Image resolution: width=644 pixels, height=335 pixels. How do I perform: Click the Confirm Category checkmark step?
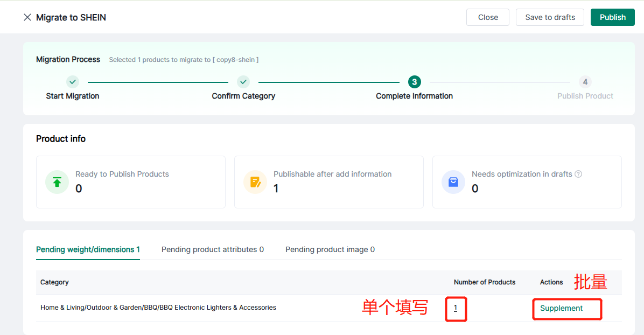pos(243,82)
